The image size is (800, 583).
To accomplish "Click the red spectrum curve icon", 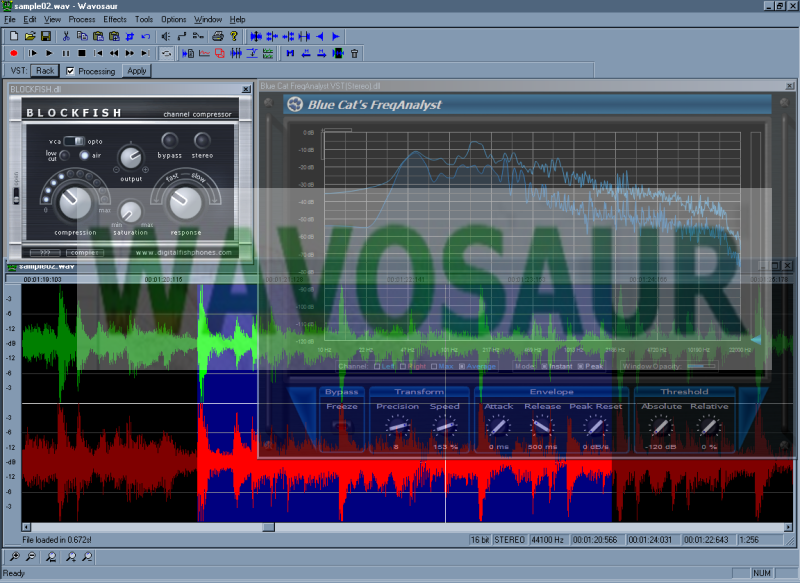I will point(204,53).
